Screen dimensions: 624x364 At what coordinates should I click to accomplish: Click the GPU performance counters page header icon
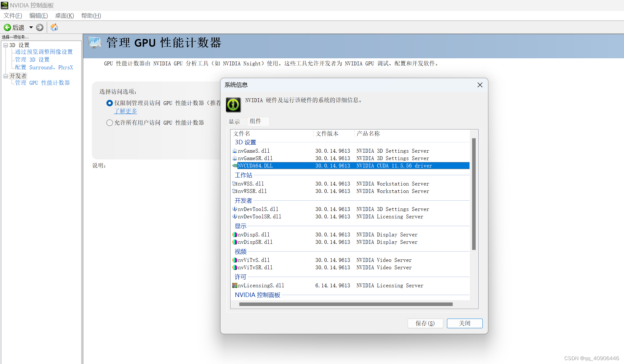(95, 43)
